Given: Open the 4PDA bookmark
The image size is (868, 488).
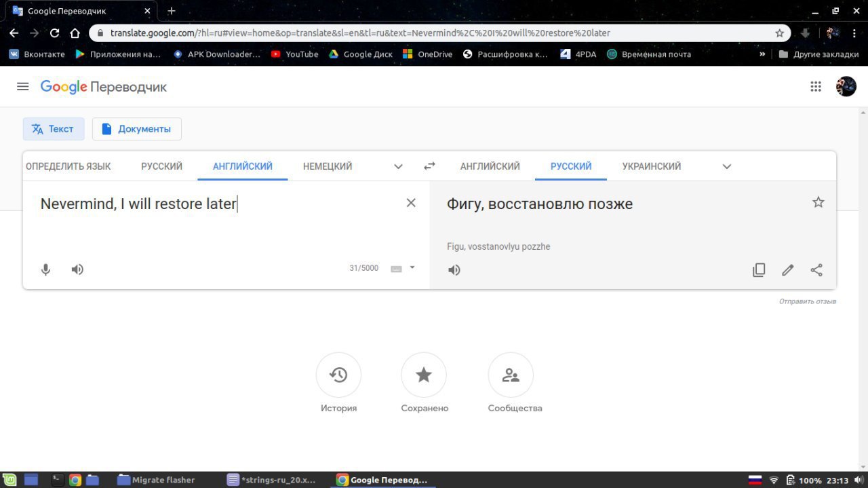Looking at the screenshot, I should (x=578, y=54).
